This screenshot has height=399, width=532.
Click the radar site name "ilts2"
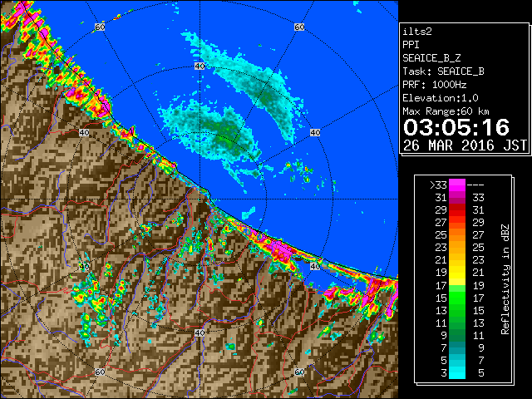coord(417,32)
